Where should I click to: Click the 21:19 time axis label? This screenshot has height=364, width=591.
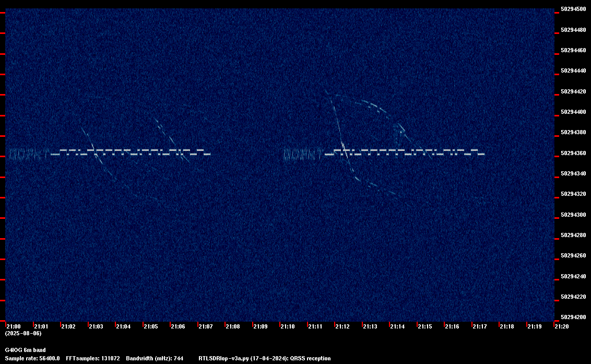point(535,326)
